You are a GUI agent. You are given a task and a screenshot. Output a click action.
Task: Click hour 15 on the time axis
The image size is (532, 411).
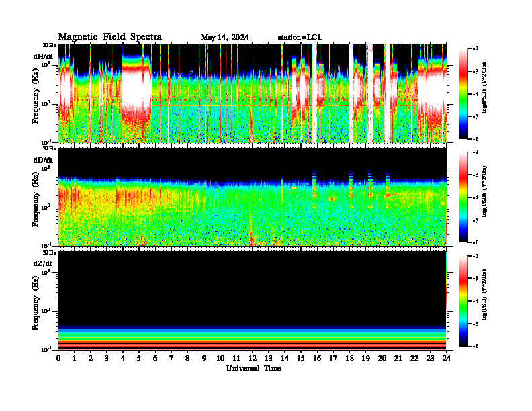301,358
